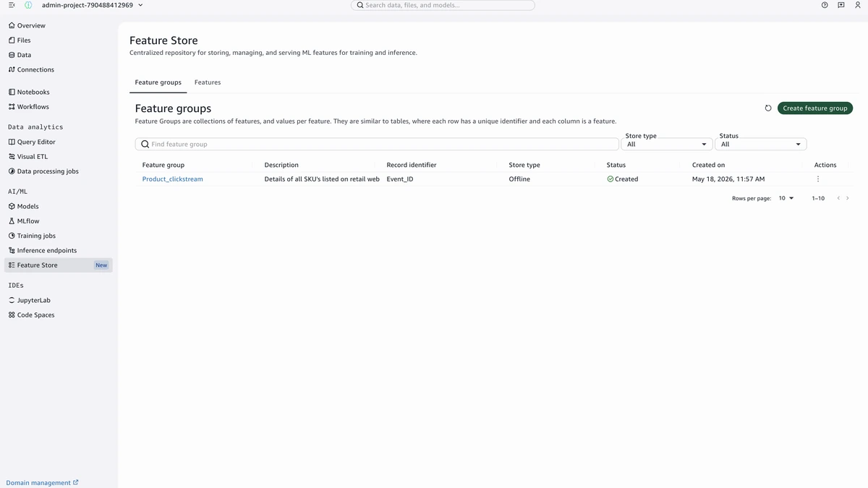This screenshot has height=488, width=868.
Task: Switch to the Feature groups tab
Action: (158, 82)
